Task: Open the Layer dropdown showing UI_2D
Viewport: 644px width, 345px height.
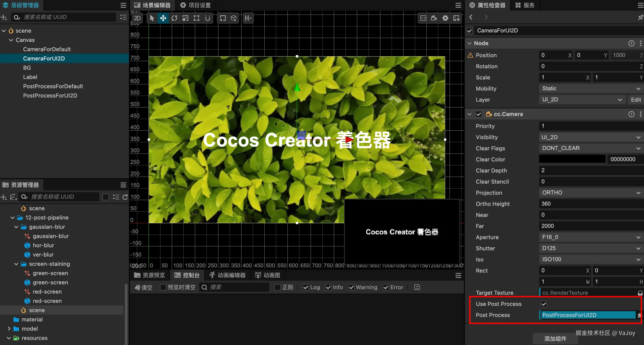Action: (x=582, y=100)
